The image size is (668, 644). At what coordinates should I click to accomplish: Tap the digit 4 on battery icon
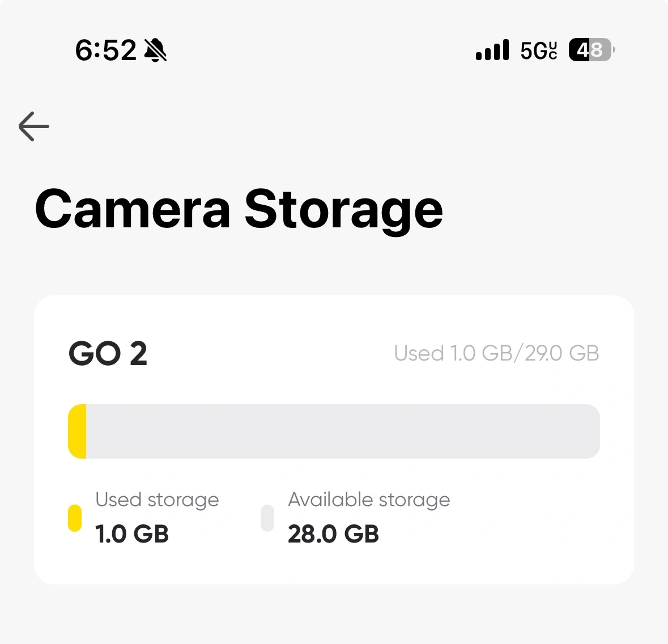pyautogui.click(x=582, y=50)
